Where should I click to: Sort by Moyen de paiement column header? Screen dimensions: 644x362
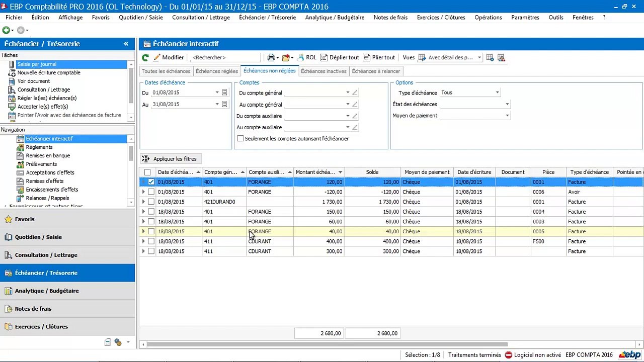pos(427,172)
